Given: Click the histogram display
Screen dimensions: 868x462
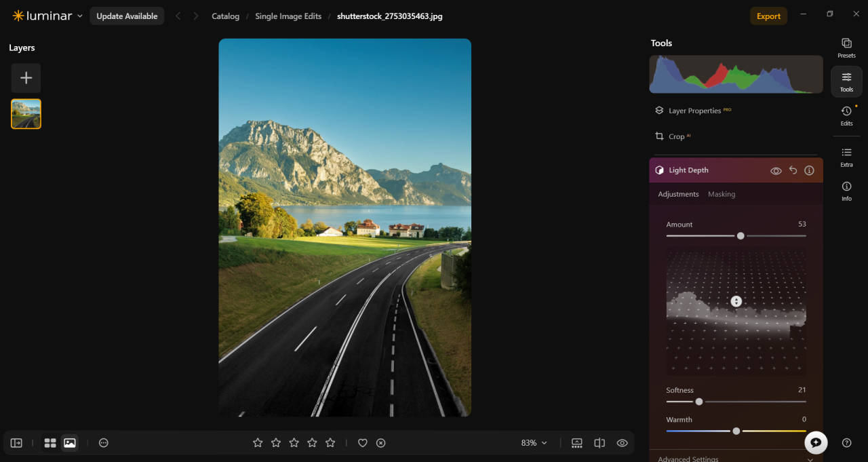Looking at the screenshot, I should tap(736, 75).
